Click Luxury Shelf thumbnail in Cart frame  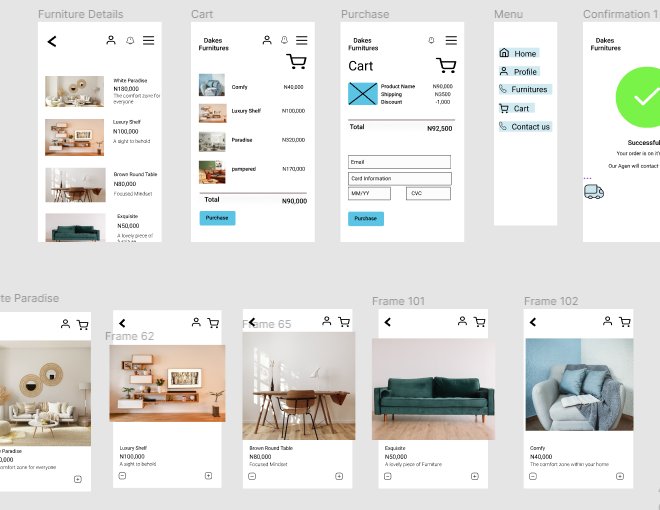pyautogui.click(x=213, y=113)
